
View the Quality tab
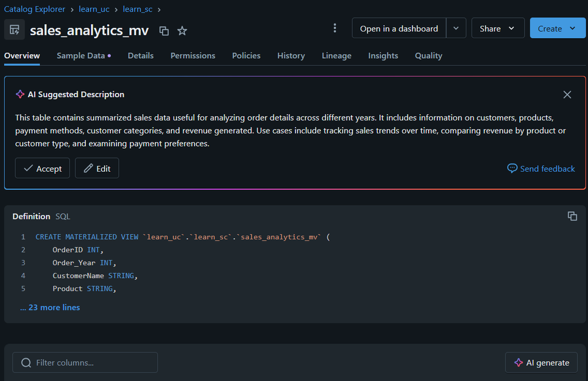[428, 56]
